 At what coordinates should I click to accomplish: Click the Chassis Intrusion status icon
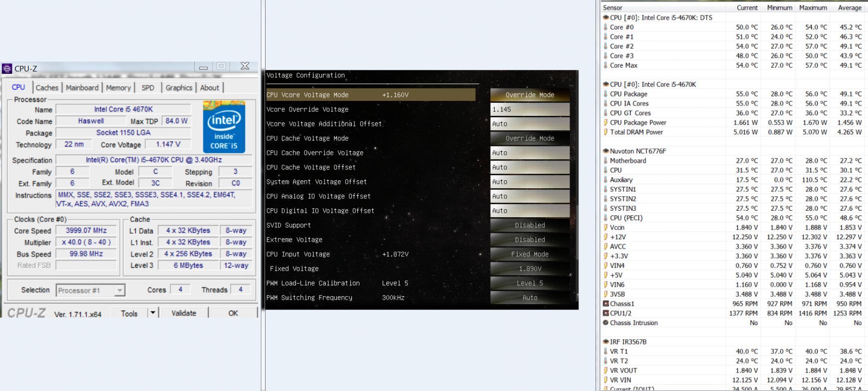coord(605,323)
